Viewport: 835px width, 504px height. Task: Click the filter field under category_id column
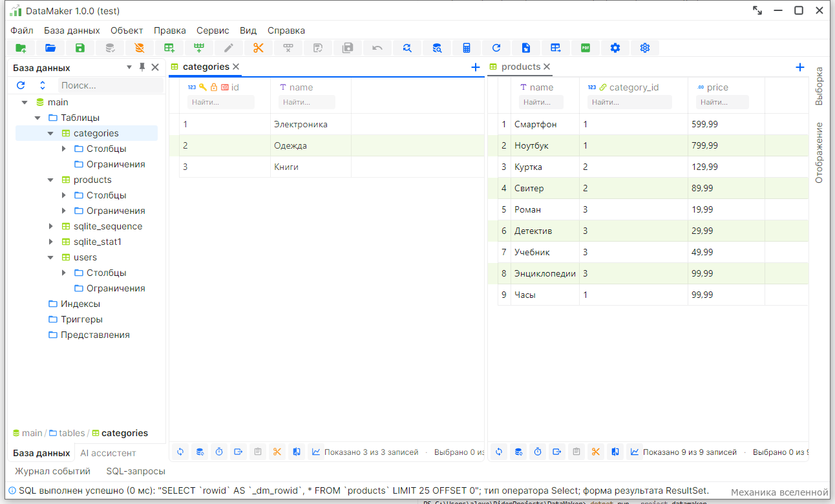coord(629,102)
